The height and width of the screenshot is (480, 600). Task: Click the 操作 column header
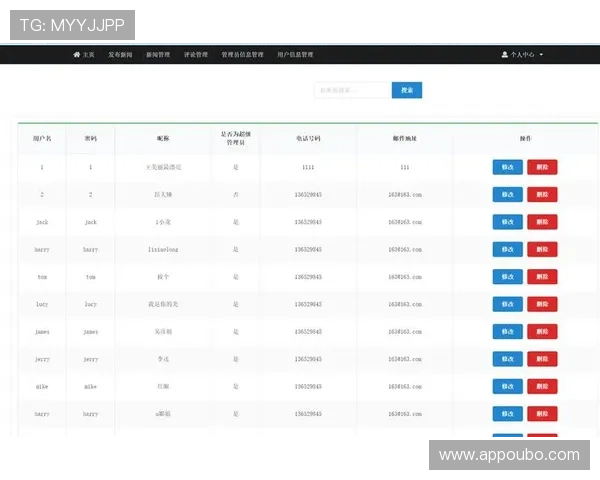pos(525,139)
